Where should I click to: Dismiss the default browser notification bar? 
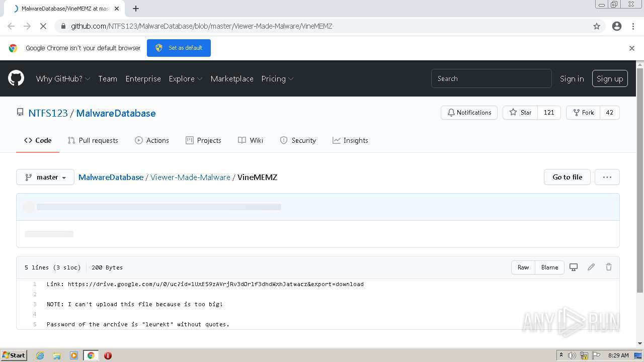(x=632, y=48)
